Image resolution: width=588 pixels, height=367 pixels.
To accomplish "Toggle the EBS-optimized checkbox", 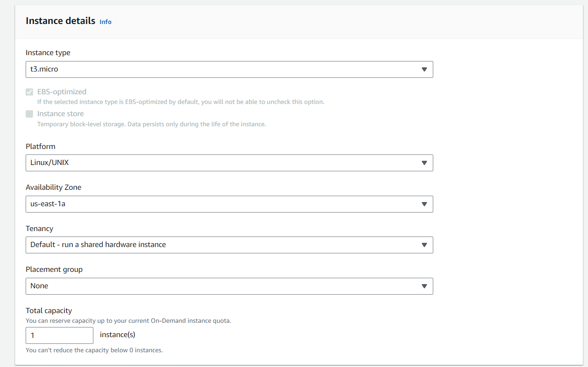I will click(x=29, y=92).
